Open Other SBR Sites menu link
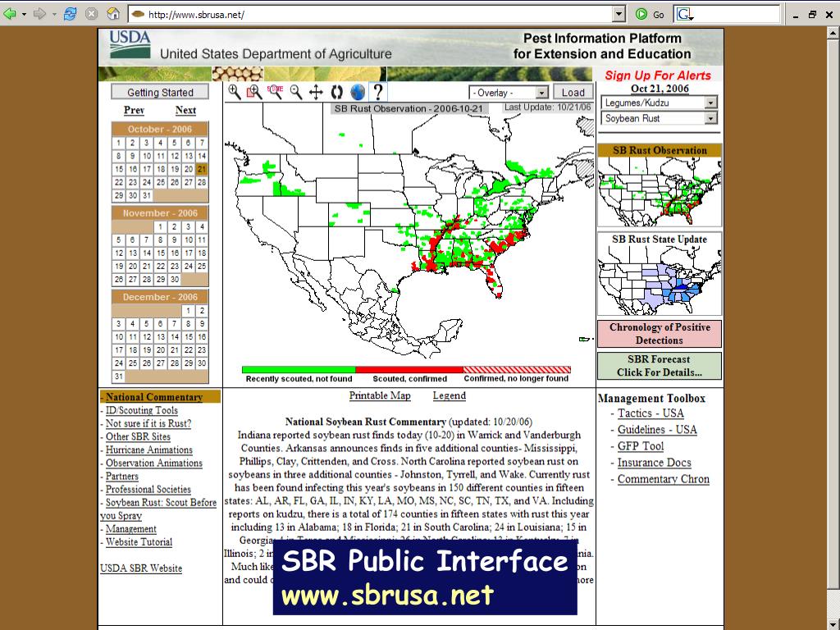840x630 pixels. 138,436
